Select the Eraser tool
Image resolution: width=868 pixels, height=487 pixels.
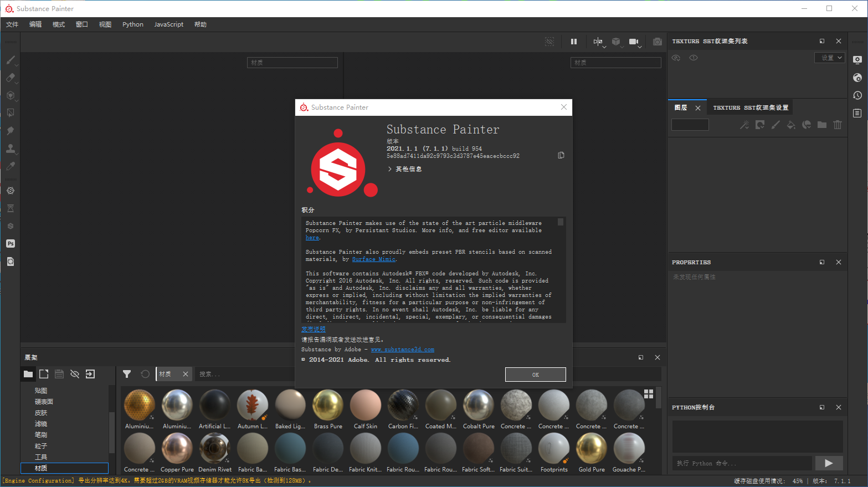(x=11, y=78)
